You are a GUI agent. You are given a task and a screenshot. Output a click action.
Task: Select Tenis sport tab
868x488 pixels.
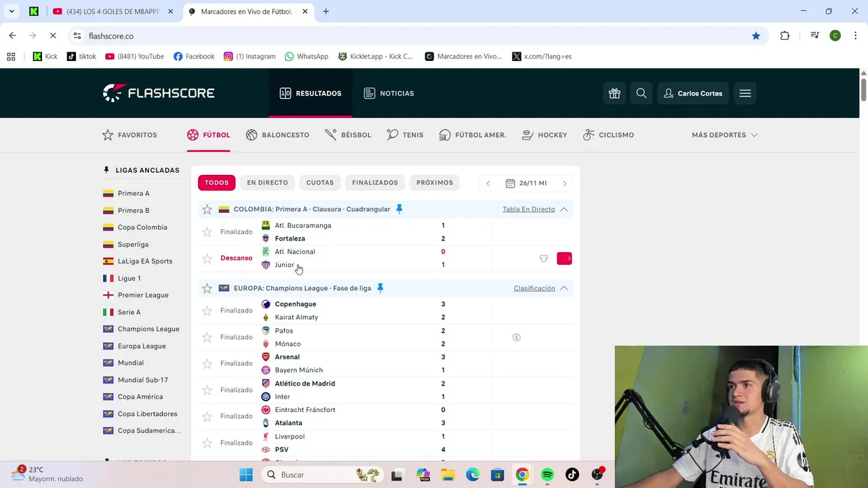pos(405,135)
